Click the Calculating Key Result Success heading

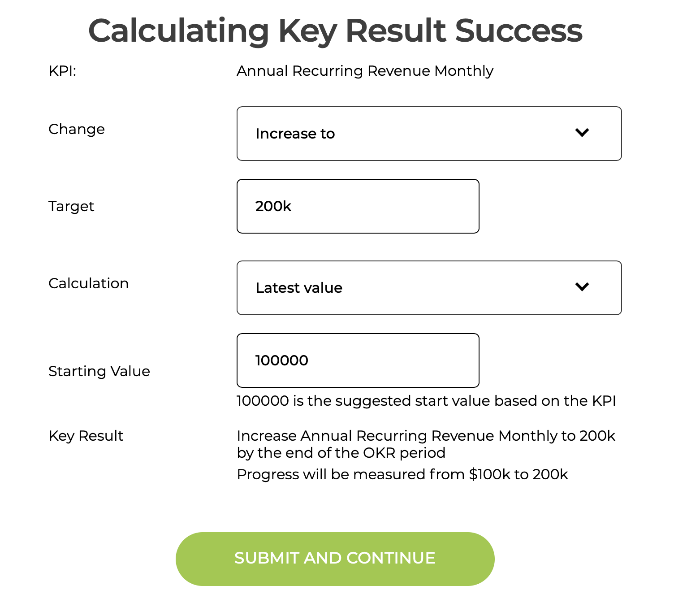[335, 30]
